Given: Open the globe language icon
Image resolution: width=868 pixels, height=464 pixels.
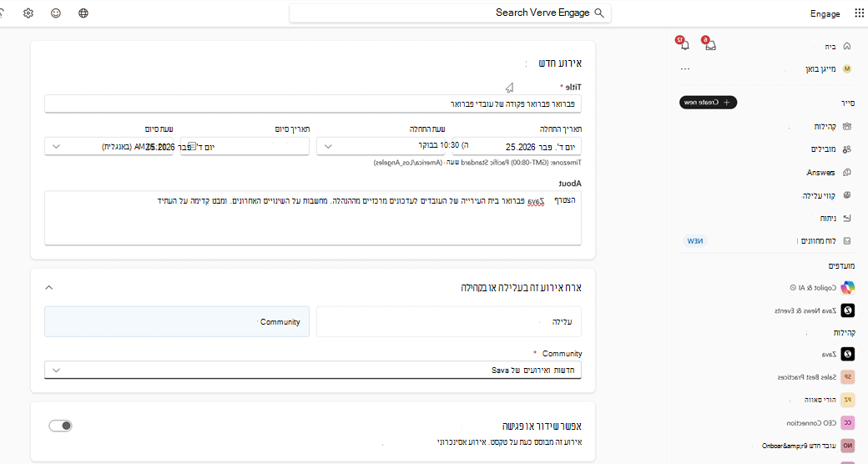Looking at the screenshot, I should click(x=83, y=13).
